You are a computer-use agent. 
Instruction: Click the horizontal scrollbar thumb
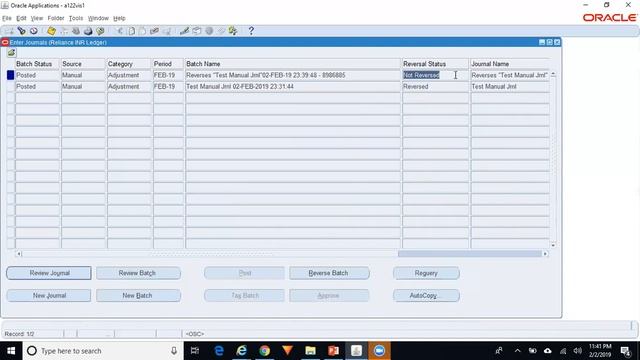(470, 254)
